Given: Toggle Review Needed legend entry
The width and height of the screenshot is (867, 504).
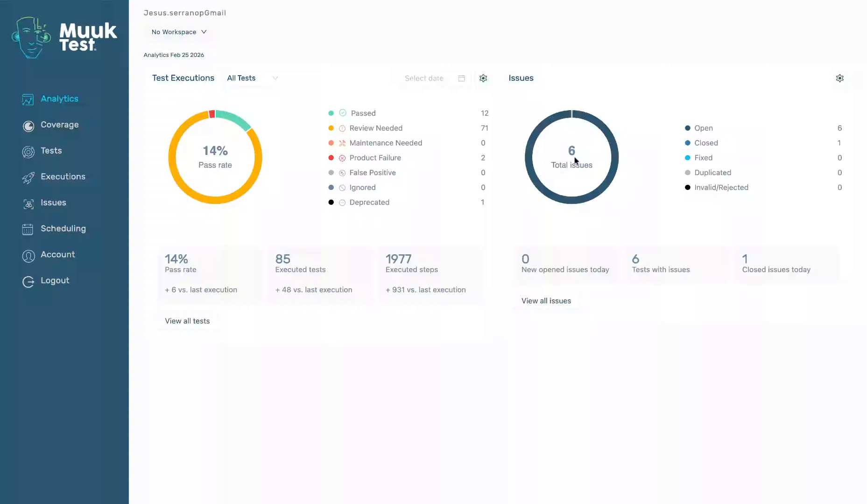Looking at the screenshot, I should (375, 128).
